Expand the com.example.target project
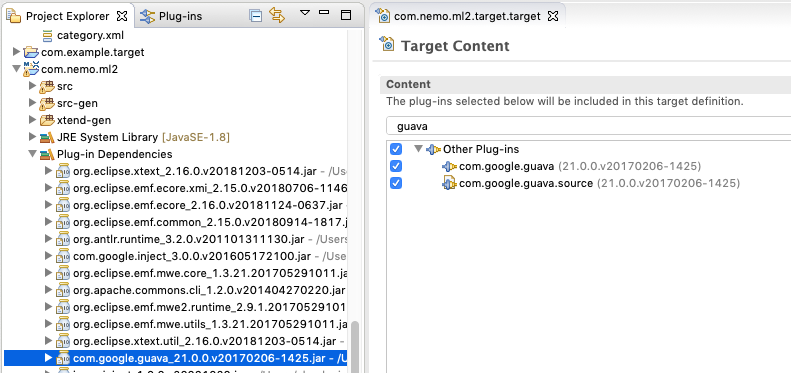Viewport: 791px width, 373px height. pos(16,51)
